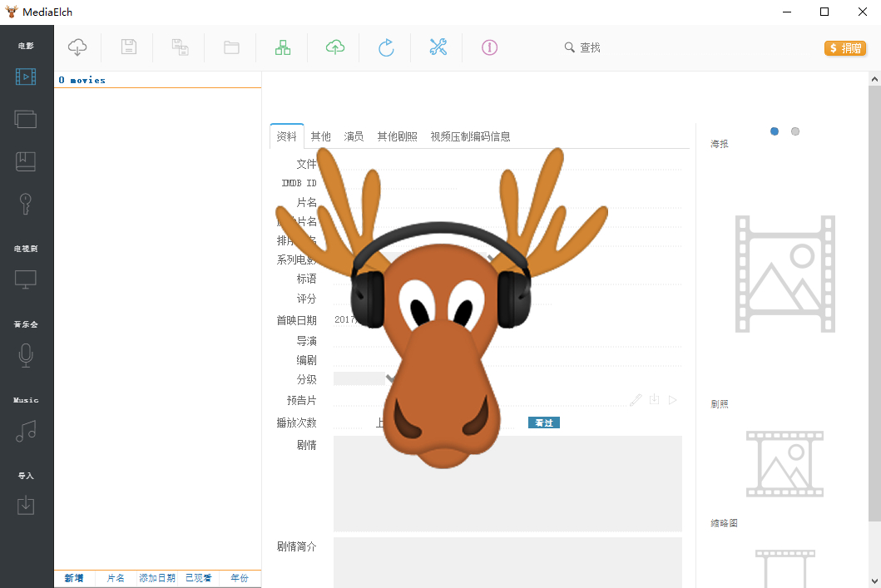Switch to the 演员 tab
The width and height of the screenshot is (881, 588).
354,136
